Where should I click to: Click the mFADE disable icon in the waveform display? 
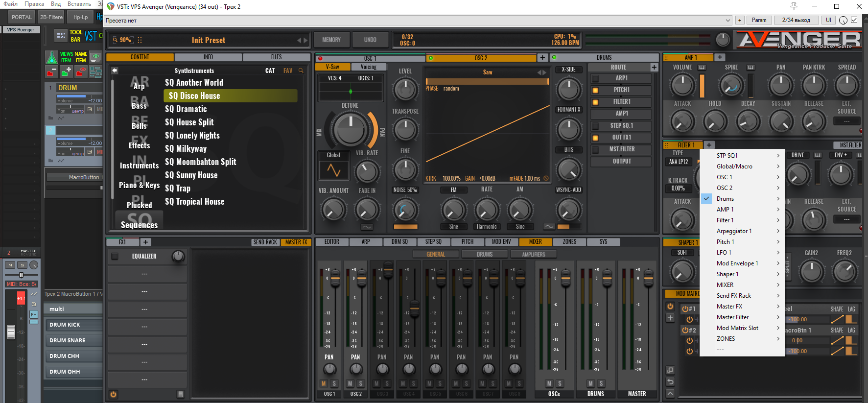[546, 178]
